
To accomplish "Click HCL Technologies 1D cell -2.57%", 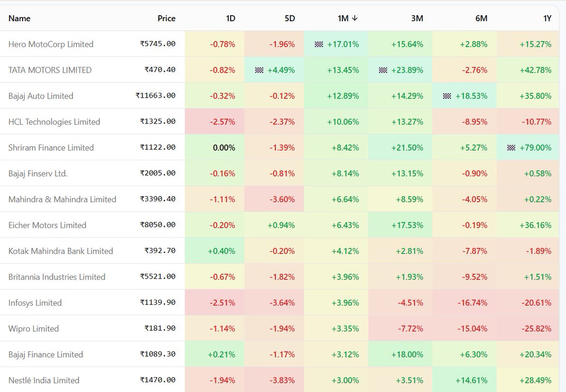I will coord(215,122).
